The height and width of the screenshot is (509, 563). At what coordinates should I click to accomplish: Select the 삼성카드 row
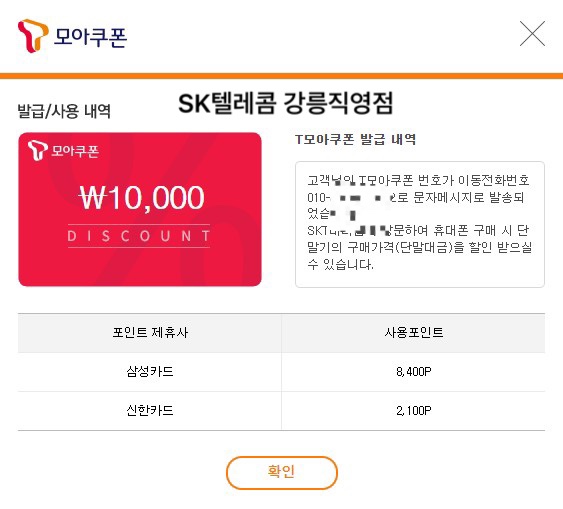282,372
